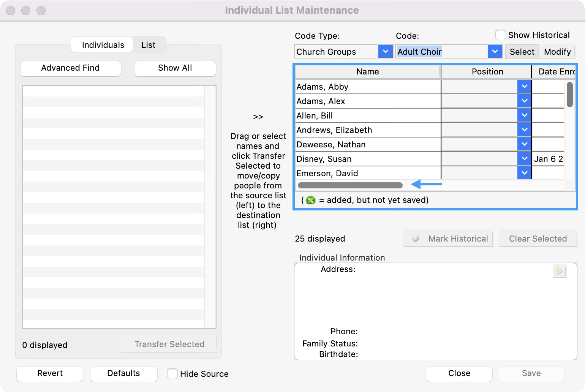Open Position dropdown for Allen, Bill
The width and height of the screenshot is (585, 392).
[x=524, y=115]
